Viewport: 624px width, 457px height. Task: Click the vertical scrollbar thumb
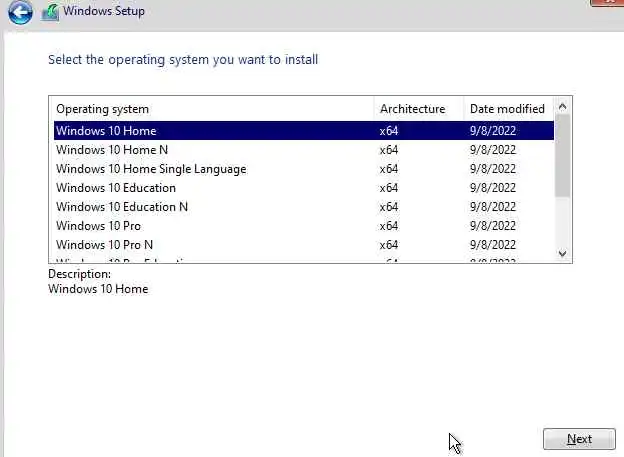tap(562, 156)
